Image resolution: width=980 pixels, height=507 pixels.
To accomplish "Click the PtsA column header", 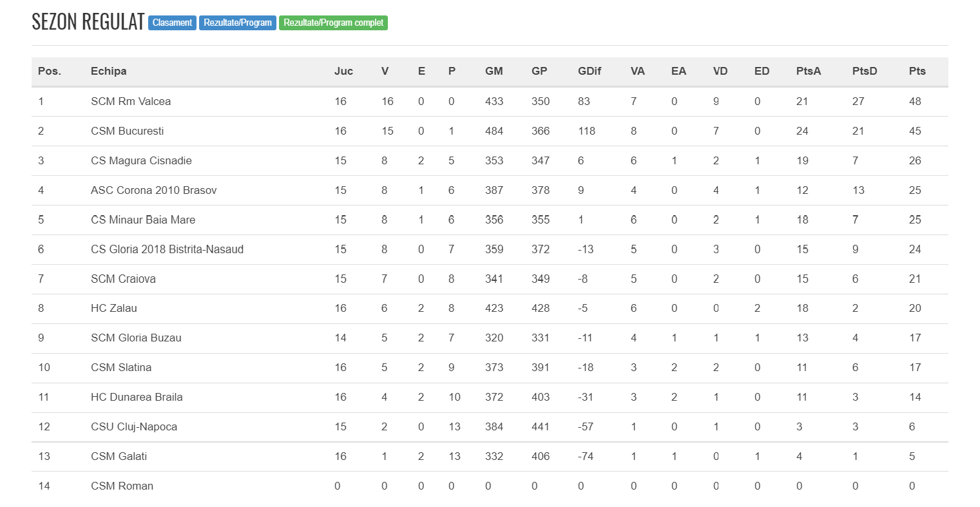I will pyautogui.click(x=809, y=71).
